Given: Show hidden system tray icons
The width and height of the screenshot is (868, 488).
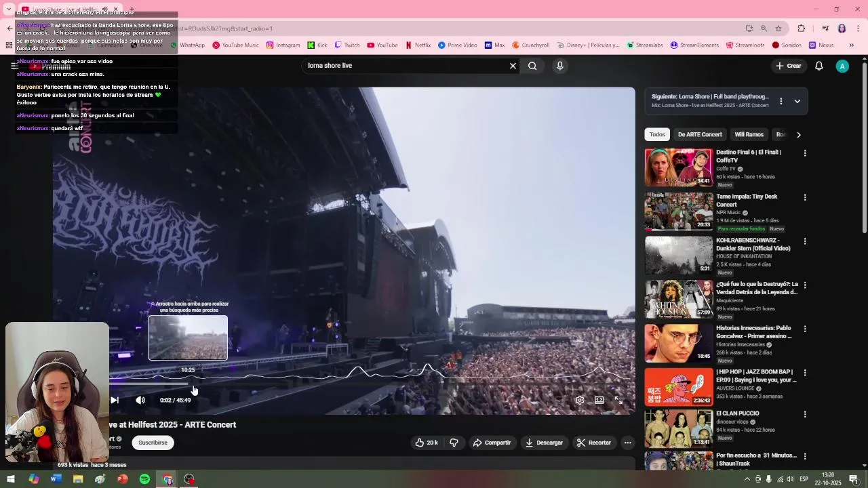Looking at the screenshot, I should tap(747, 479).
